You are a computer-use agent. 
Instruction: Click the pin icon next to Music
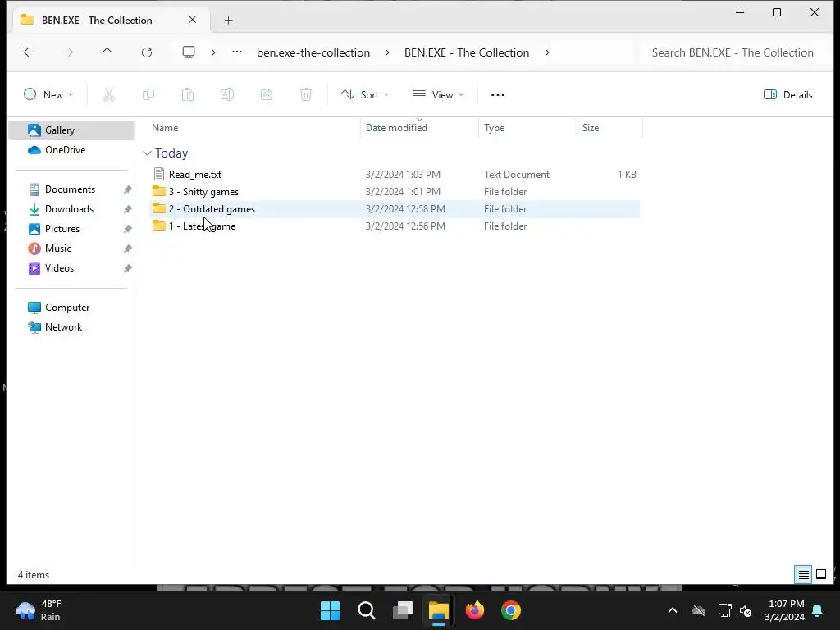click(127, 249)
